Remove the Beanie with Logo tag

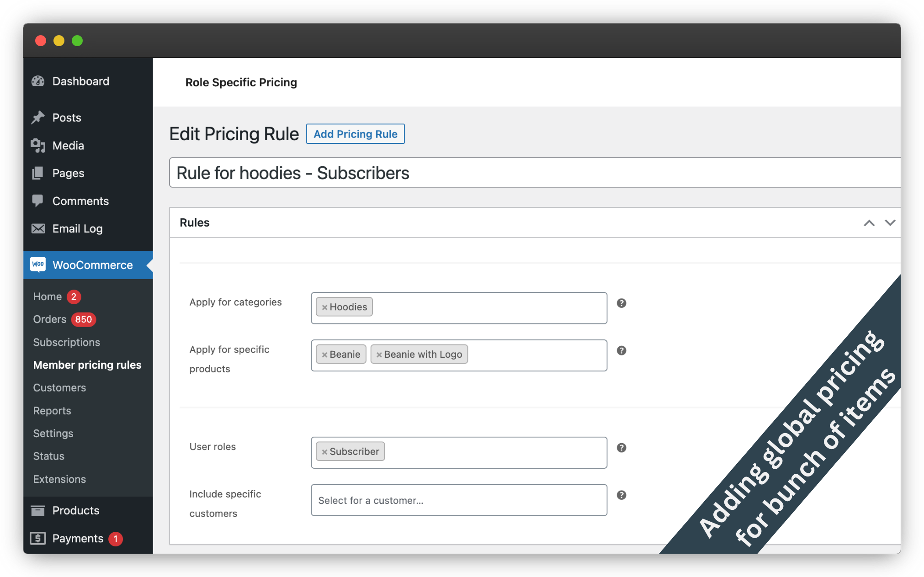pos(379,355)
